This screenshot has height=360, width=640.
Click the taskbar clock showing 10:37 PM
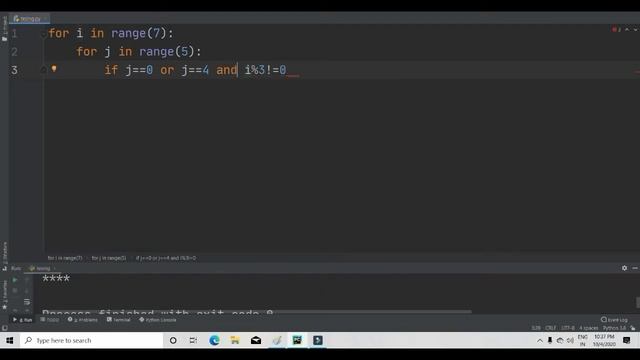(604, 340)
